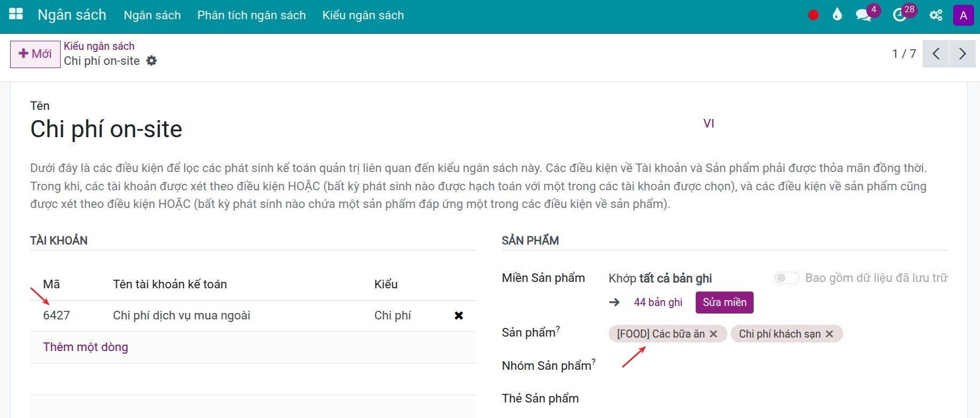Image resolution: width=980 pixels, height=418 pixels.
Task: Open the chat messages icon
Action: 863,15
